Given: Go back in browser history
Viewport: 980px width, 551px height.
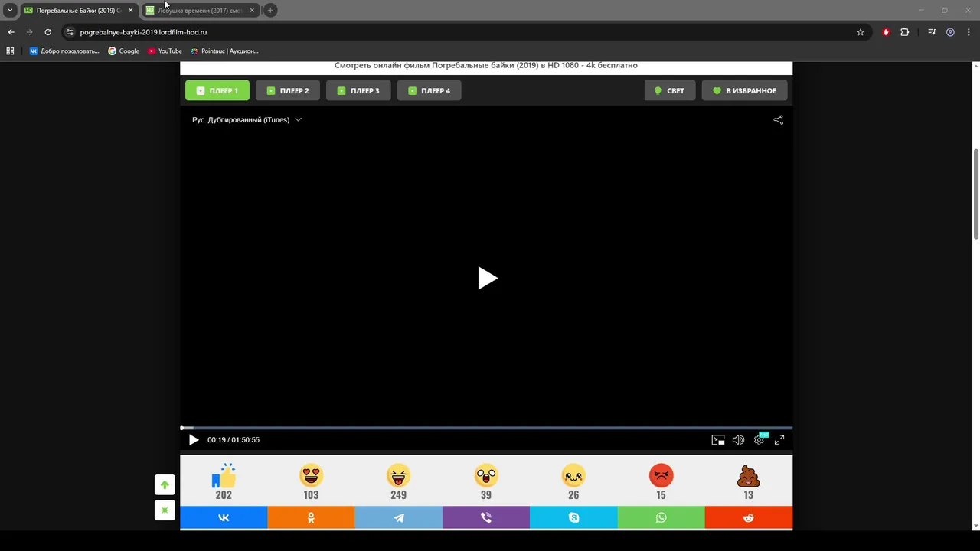Looking at the screenshot, I should pyautogui.click(x=11, y=32).
